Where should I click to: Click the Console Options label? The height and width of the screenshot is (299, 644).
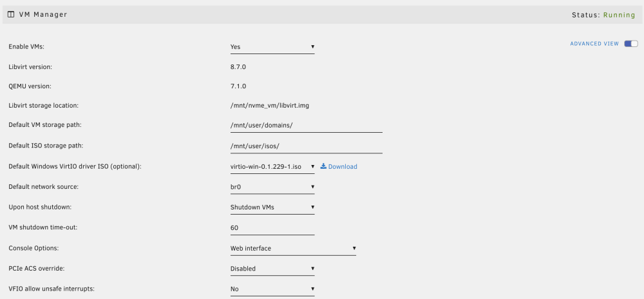point(33,249)
